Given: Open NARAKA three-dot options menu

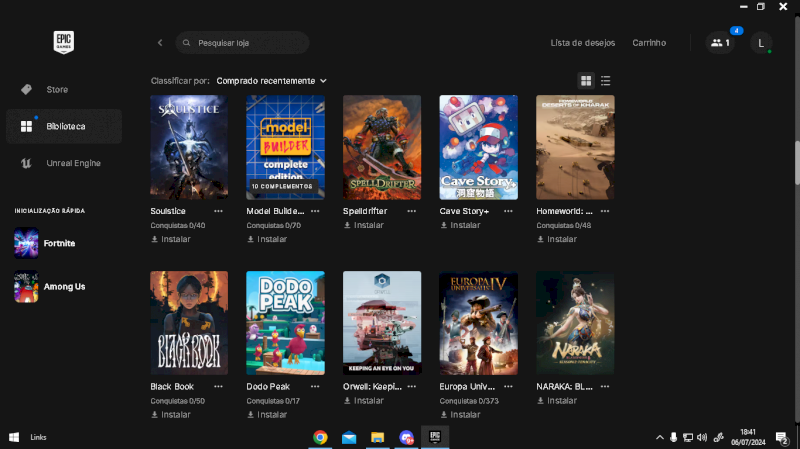Looking at the screenshot, I should click(x=605, y=387).
